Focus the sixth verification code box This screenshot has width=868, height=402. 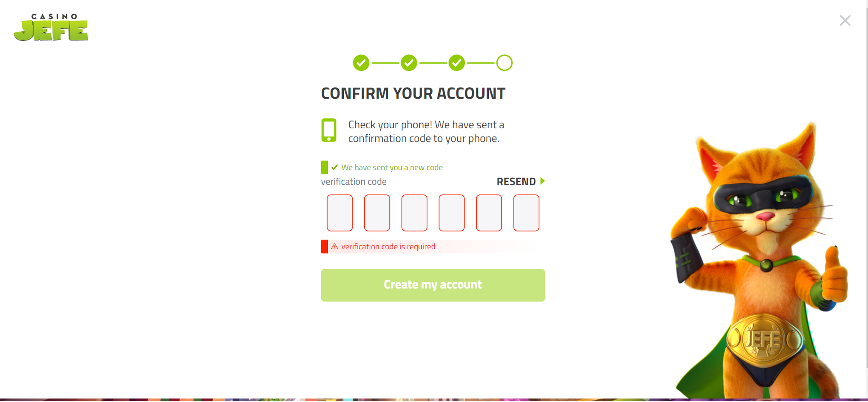click(526, 213)
